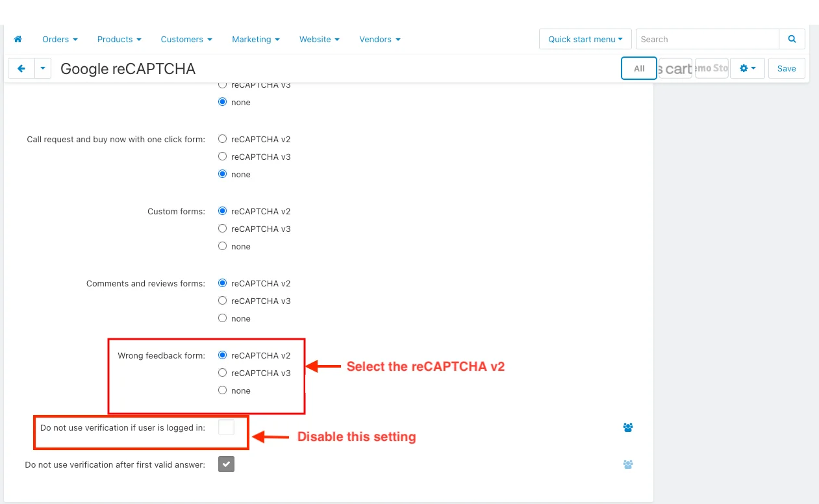
Task: Choose reCAPTCHA v2 for Call request form
Action: coord(223,139)
